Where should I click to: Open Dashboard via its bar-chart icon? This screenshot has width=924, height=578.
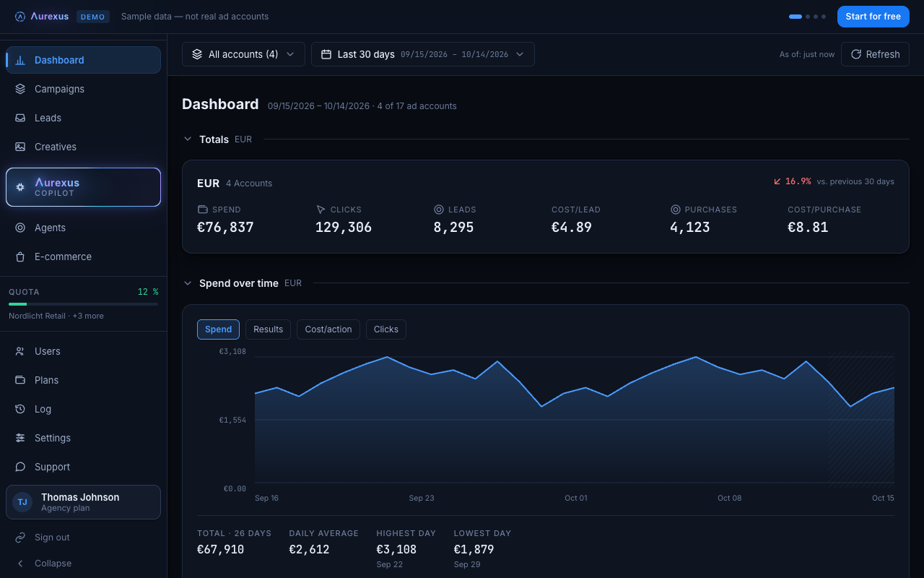click(20, 60)
